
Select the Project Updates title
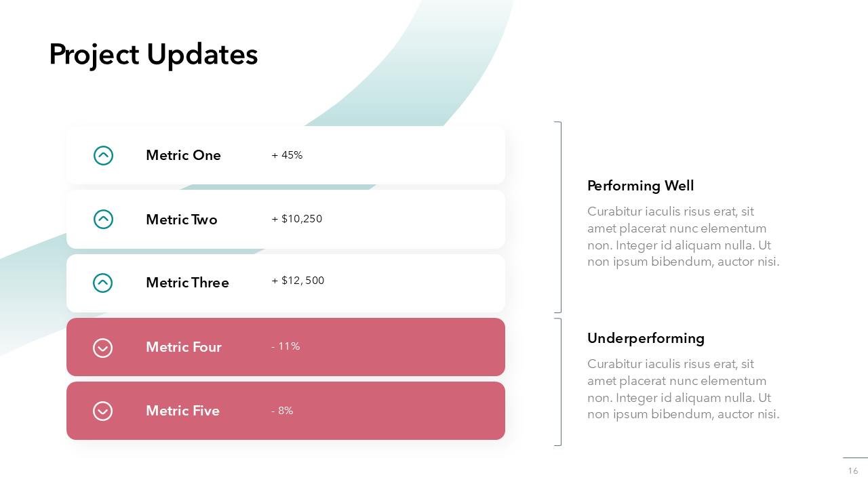point(153,54)
